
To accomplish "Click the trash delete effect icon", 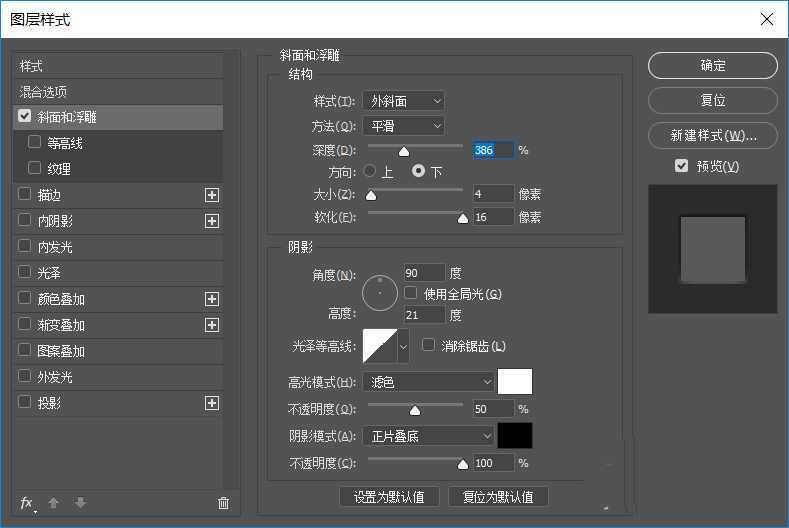I will 223,503.
